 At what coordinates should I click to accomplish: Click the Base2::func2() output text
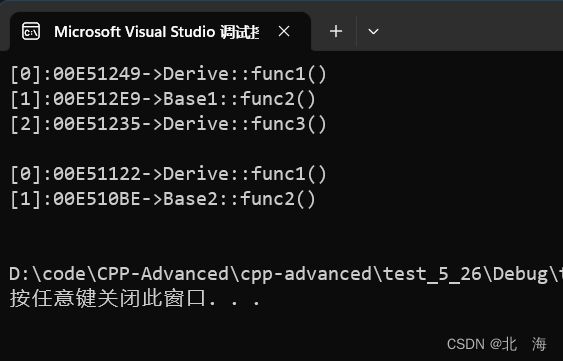(239, 199)
